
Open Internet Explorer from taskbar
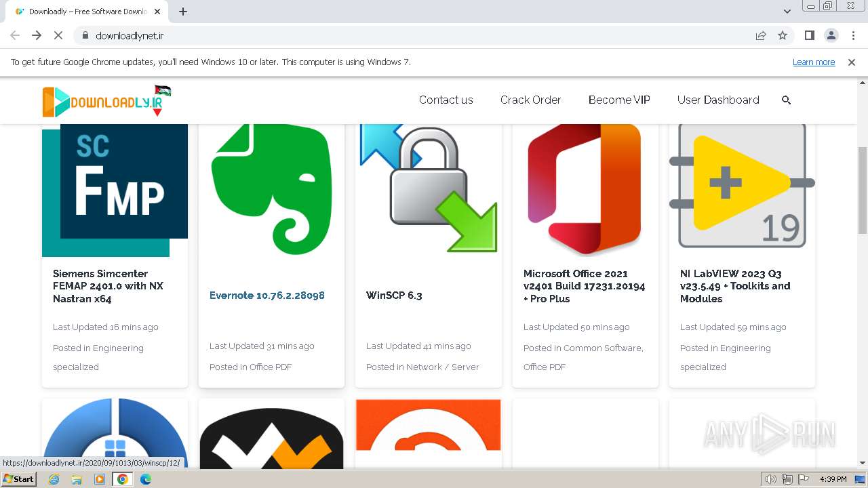(x=54, y=479)
